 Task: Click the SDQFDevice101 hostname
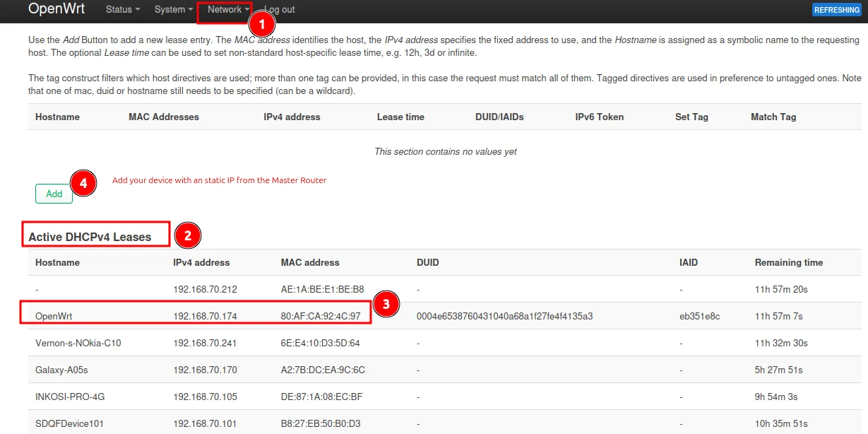pos(69,423)
